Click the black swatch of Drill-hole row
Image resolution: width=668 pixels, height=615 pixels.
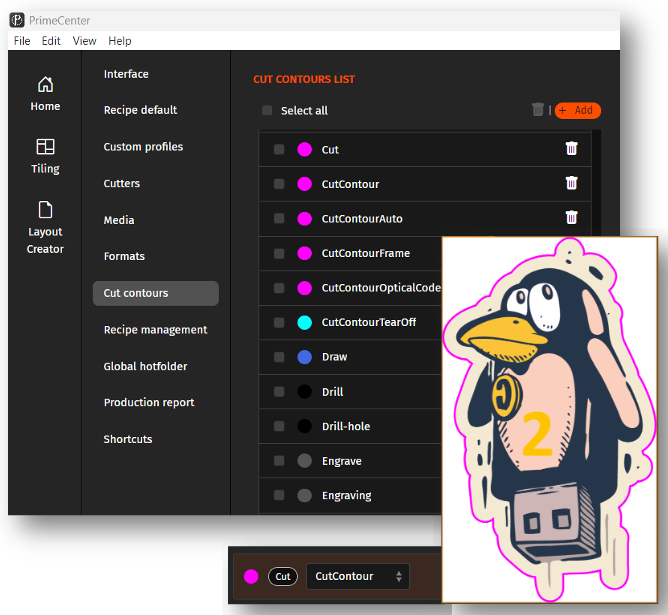tap(305, 426)
